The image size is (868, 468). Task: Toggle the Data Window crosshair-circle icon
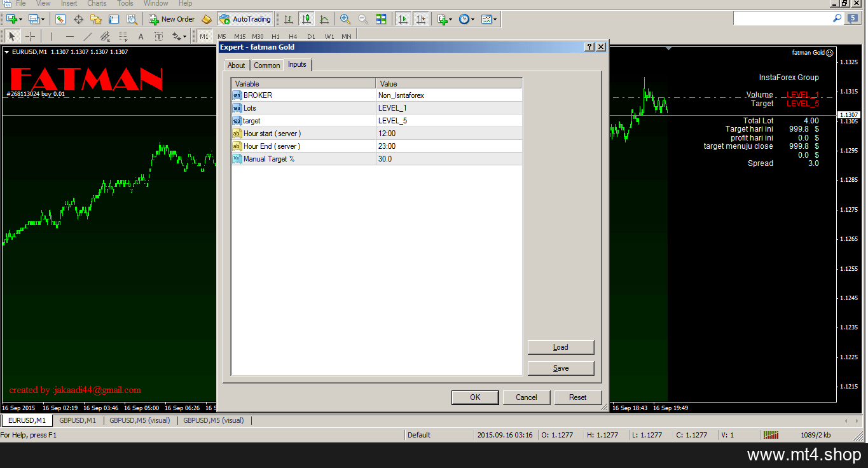[78, 19]
